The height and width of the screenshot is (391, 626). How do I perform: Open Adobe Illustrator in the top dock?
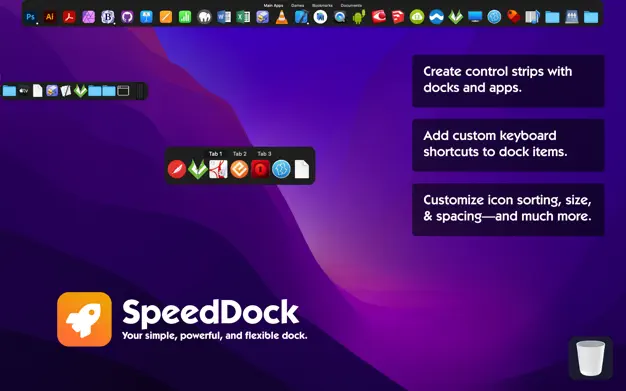[x=50, y=17]
